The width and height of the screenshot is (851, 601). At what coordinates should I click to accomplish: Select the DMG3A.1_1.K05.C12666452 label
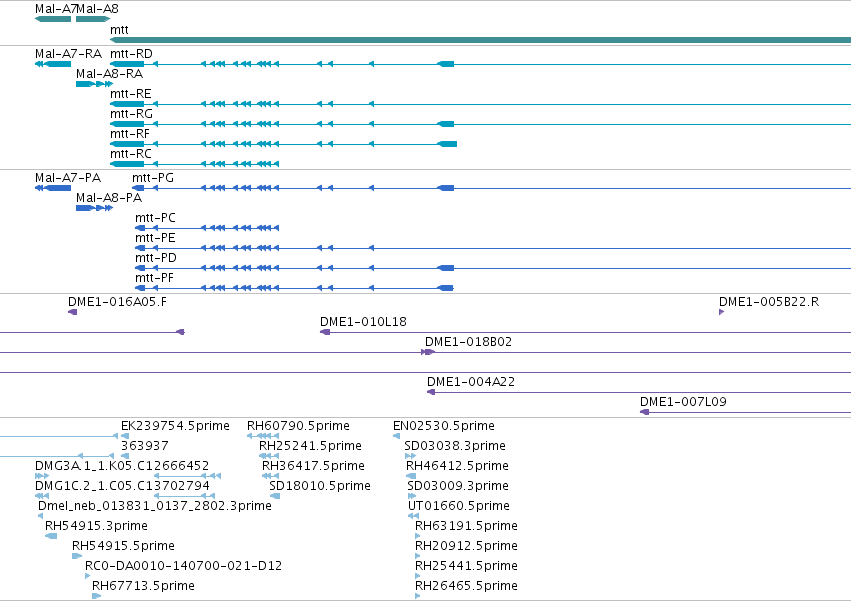[x=122, y=466]
